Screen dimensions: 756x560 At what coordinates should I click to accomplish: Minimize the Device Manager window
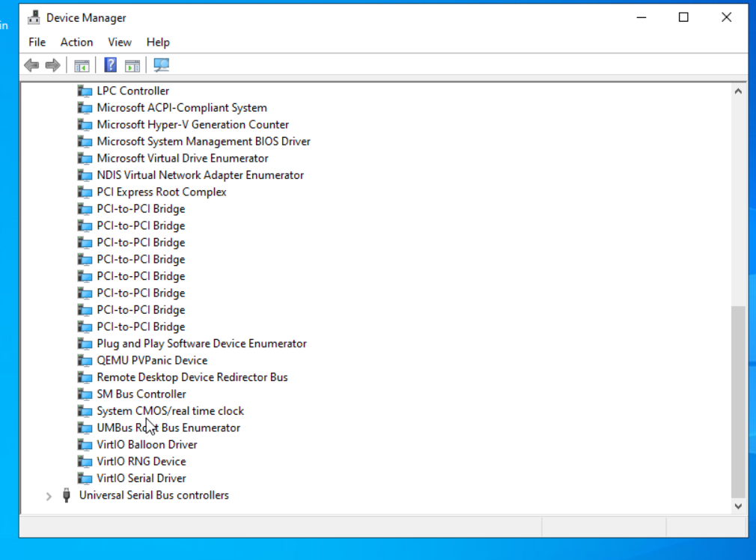coord(641,17)
